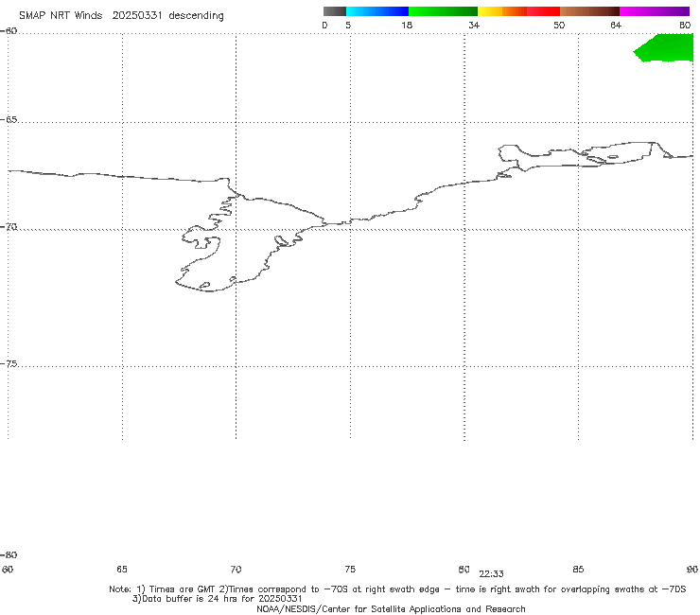
Task: Click the color bar label "34"
Action: pyautogui.click(x=474, y=25)
